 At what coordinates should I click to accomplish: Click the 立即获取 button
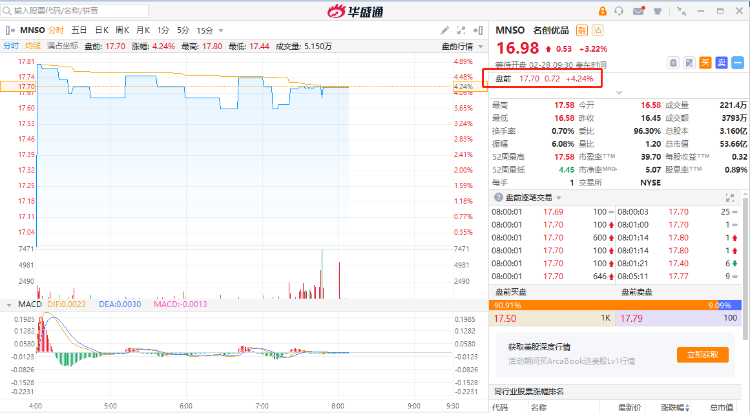703,355
